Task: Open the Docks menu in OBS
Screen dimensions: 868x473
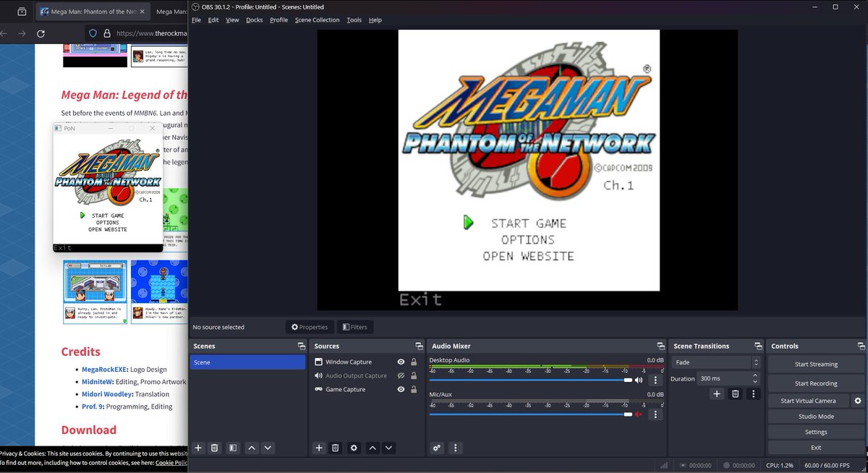Action: tap(255, 20)
